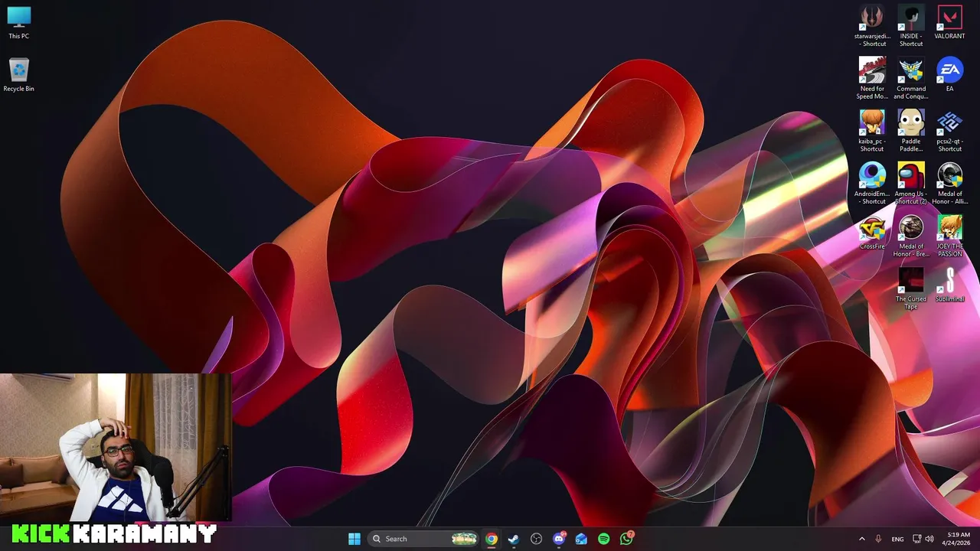Click the microphone tray icon
980x551 pixels.
point(878,539)
